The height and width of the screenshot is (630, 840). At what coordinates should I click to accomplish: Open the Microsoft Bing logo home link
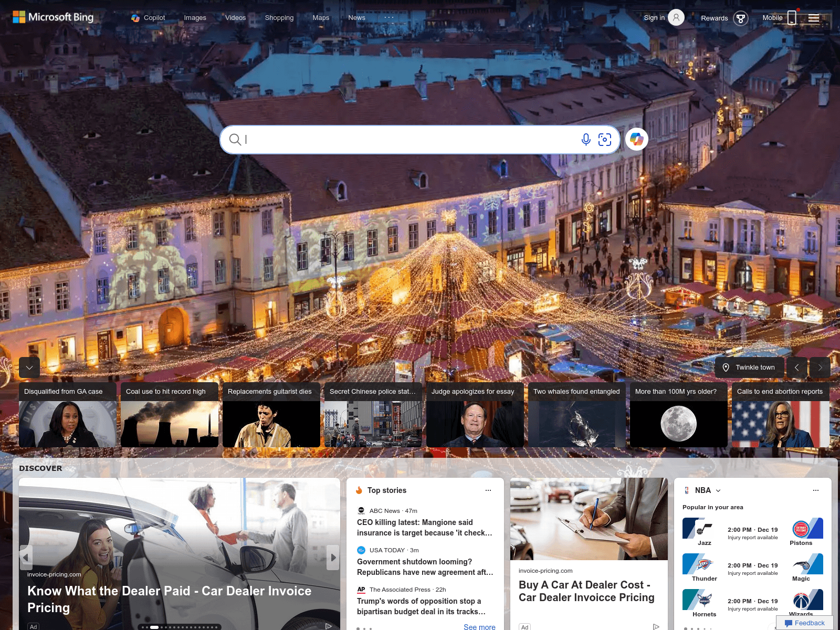click(53, 17)
